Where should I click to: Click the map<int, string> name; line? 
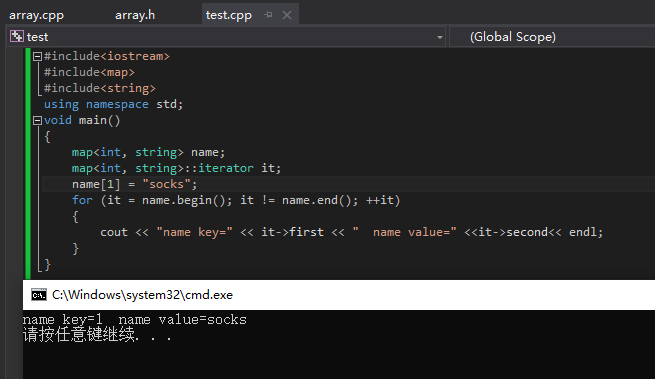pyautogui.click(x=148, y=153)
